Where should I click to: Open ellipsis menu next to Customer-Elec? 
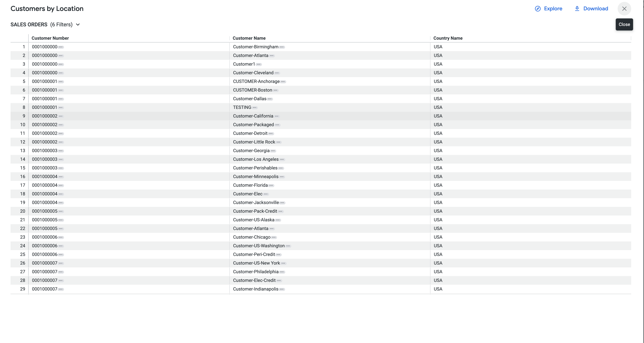(x=266, y=194)
